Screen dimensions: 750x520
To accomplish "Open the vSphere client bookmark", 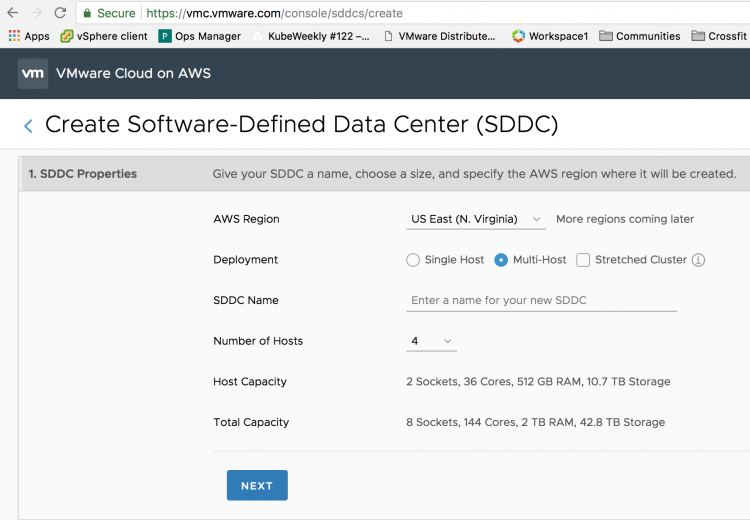I will (104, 36).
